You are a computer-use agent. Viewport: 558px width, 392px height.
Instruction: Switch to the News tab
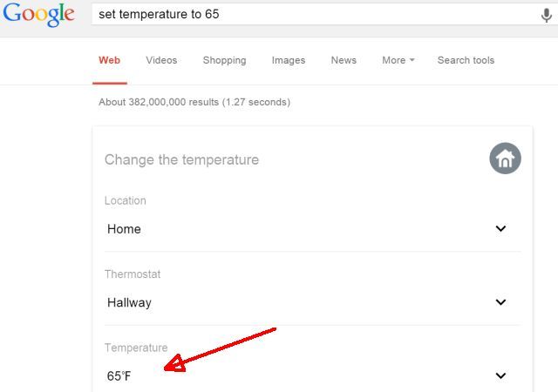tap(344, 60)
